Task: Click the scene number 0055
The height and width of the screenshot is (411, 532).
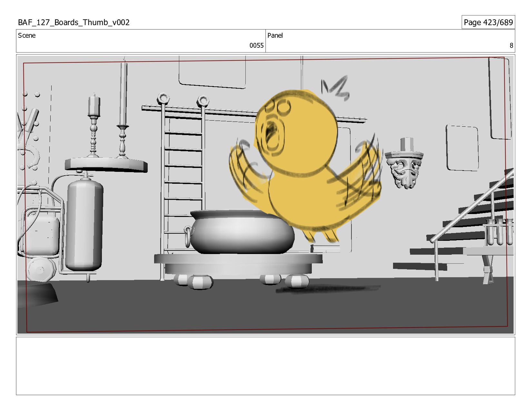Action: (256, 45)
